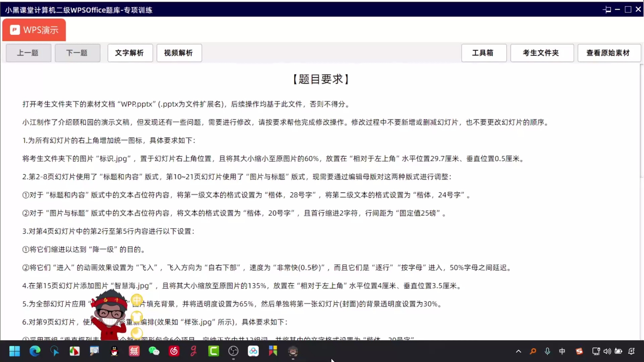
Task: Open NetEase Cloud Music from the taskbar
Action: [x=174, y=351]
